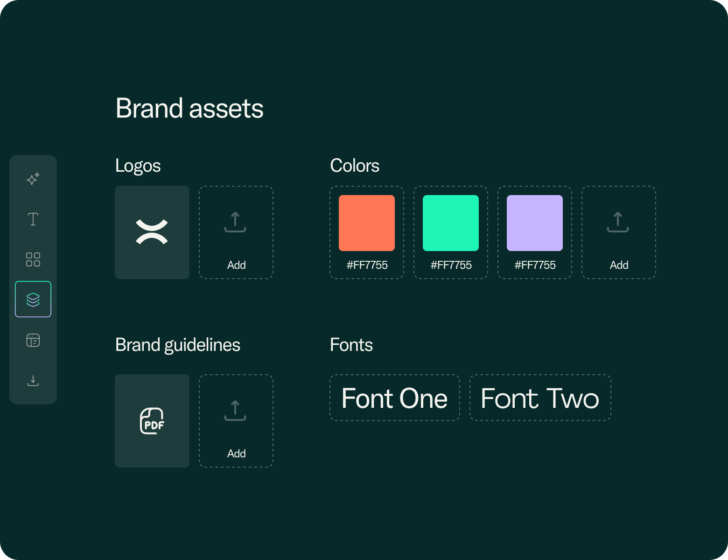Open the AI sparkle tool in sidebar
Screen dimensions: 728x560
(33, 179)
